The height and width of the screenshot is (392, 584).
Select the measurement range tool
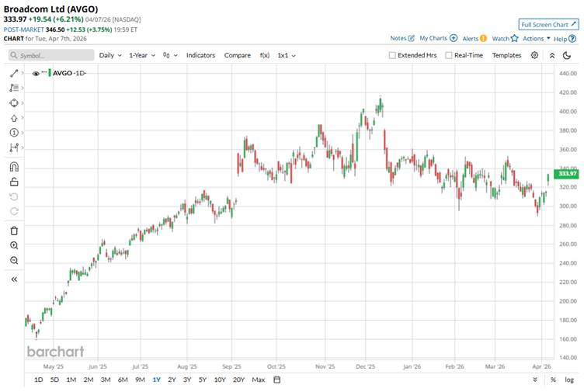point(14,147)
